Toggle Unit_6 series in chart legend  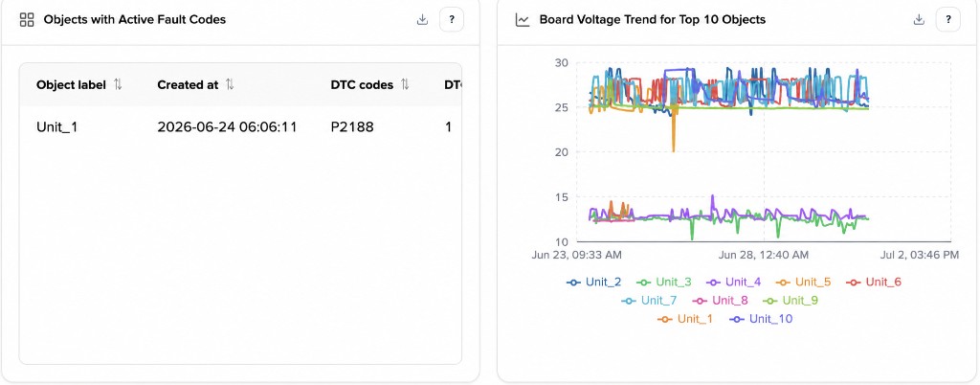click(x=874, y=282)
